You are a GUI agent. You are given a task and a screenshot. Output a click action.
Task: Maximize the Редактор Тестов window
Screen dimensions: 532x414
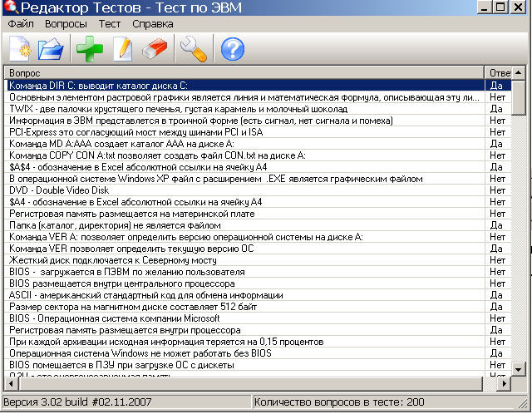pyautogui.click(x=500, y=7)
